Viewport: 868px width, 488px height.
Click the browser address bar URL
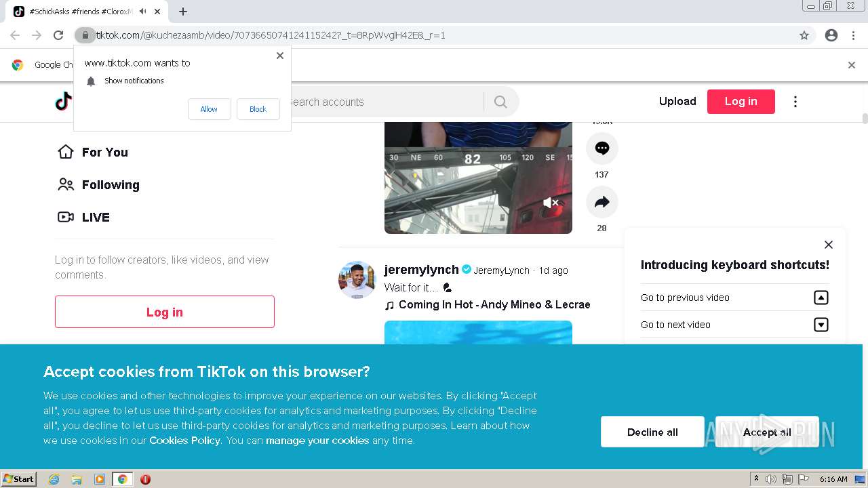coord(271,35)
